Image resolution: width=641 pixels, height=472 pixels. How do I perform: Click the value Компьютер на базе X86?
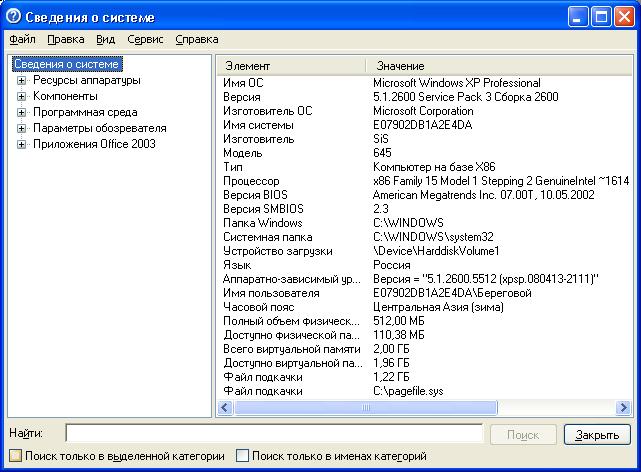(x=434, y=167)
